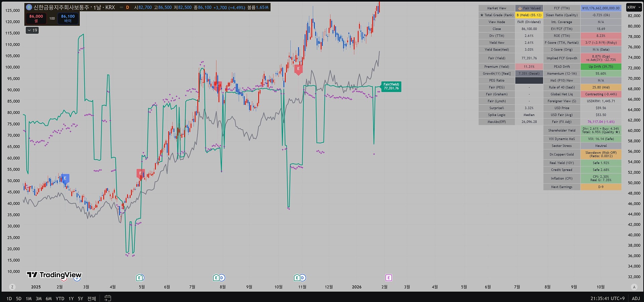Select the 전체 (all) date range
This screenshot has width=644, height=302.
point(92,298)
